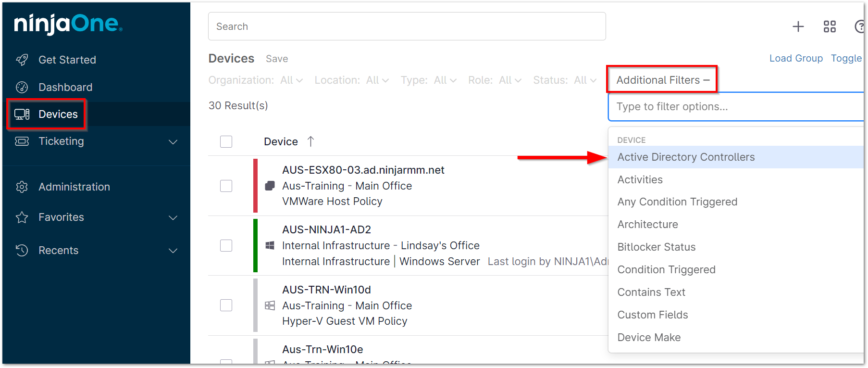Screen dimensions: 868x368
Task: Click Hyper-V Guest VM Policy text
Action: 345,321
